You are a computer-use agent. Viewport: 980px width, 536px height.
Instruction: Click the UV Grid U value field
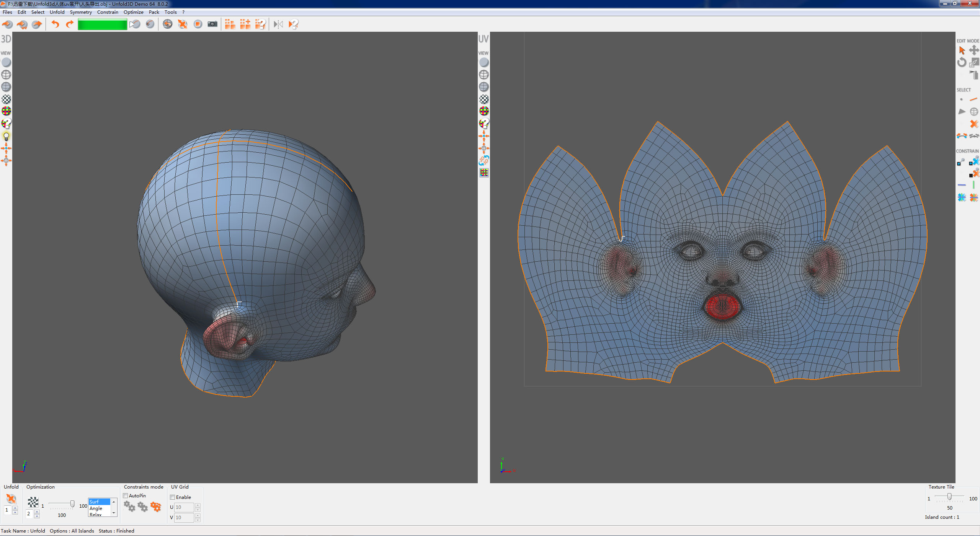coord(184,507)
